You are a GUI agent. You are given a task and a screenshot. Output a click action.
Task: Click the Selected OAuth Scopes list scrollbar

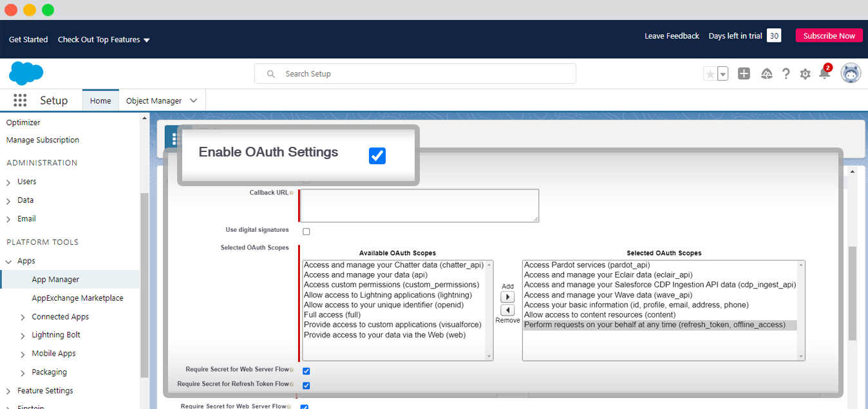coord(801,310)
